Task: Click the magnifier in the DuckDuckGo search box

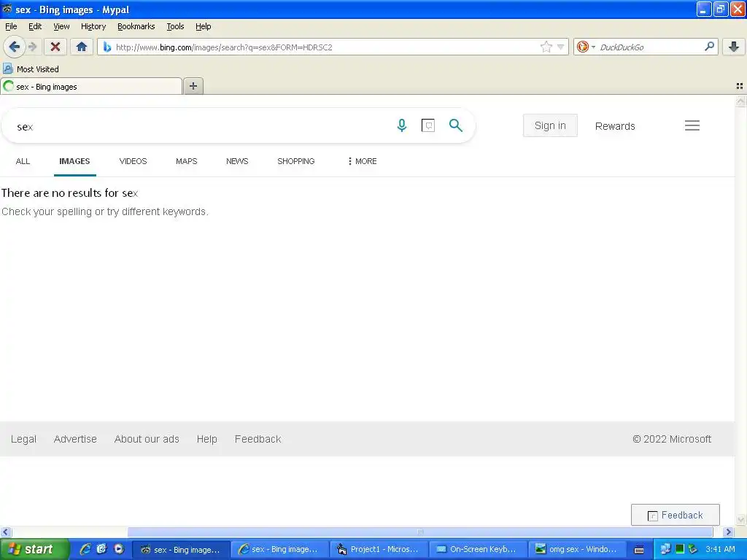Action: click(709, 47)
